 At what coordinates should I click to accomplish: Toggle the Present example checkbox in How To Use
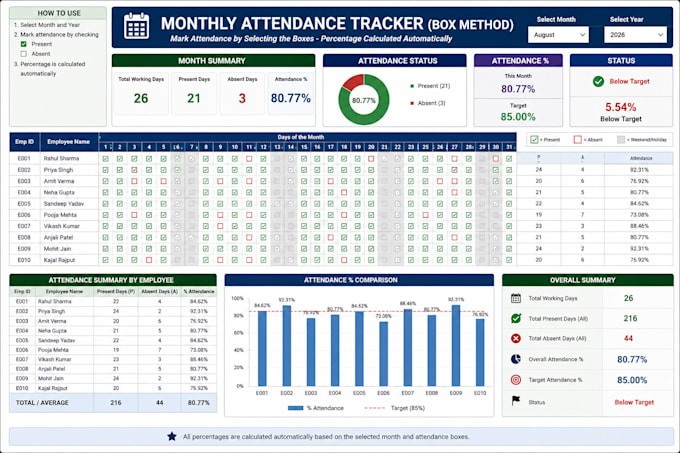point(23,44)
